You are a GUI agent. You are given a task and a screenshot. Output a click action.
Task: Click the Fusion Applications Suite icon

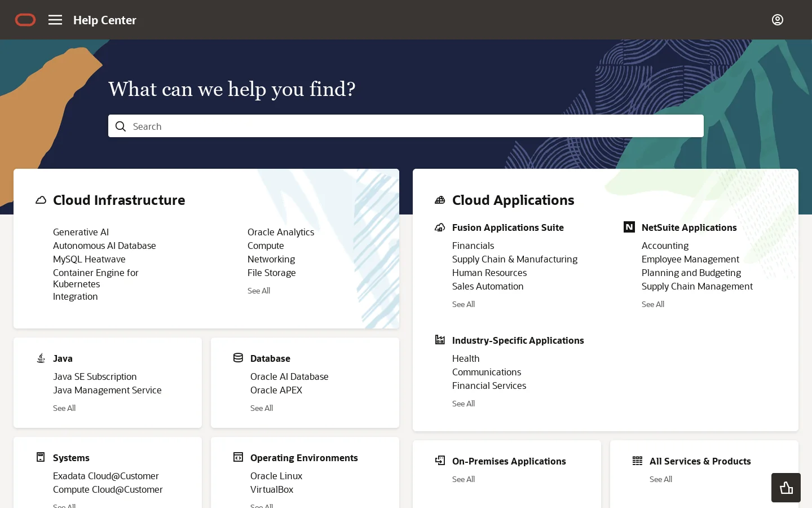click(x=440, y=227)
